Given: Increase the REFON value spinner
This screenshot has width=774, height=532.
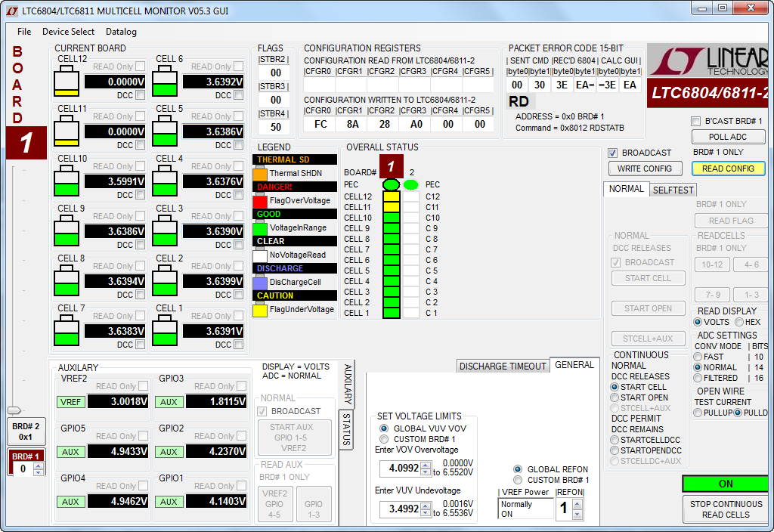Looking at the screenshot, I should tap(577, 503).
